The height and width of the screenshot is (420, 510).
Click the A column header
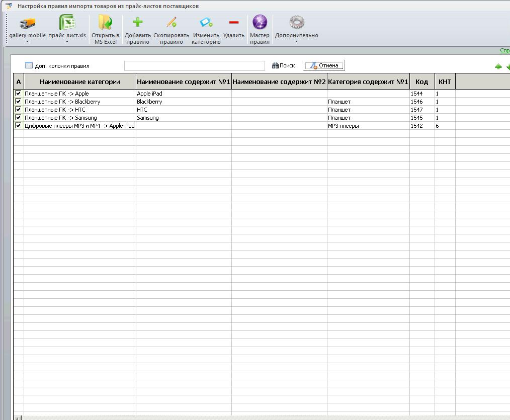pos(19,81)
